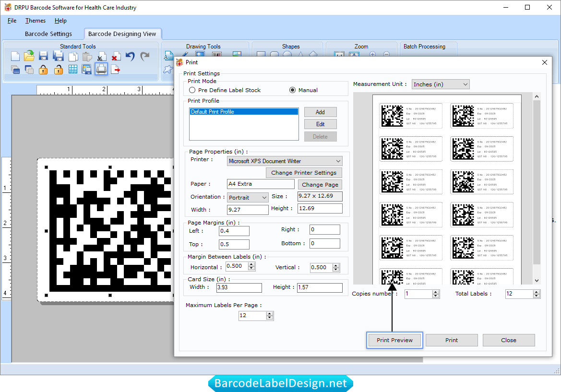Decrease Horizontal label margin with down arrow
The image size is (561, 392).
(x=252, y=268)
